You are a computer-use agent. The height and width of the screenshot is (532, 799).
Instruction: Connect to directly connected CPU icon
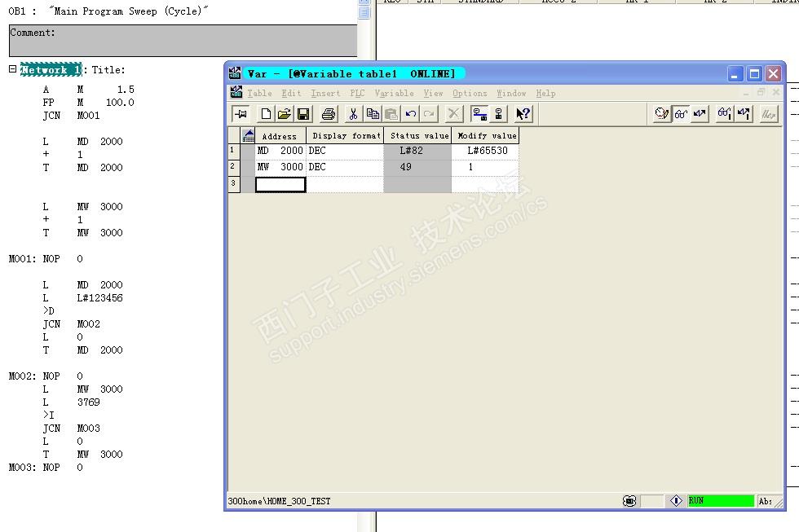click(x=498, y=113)
